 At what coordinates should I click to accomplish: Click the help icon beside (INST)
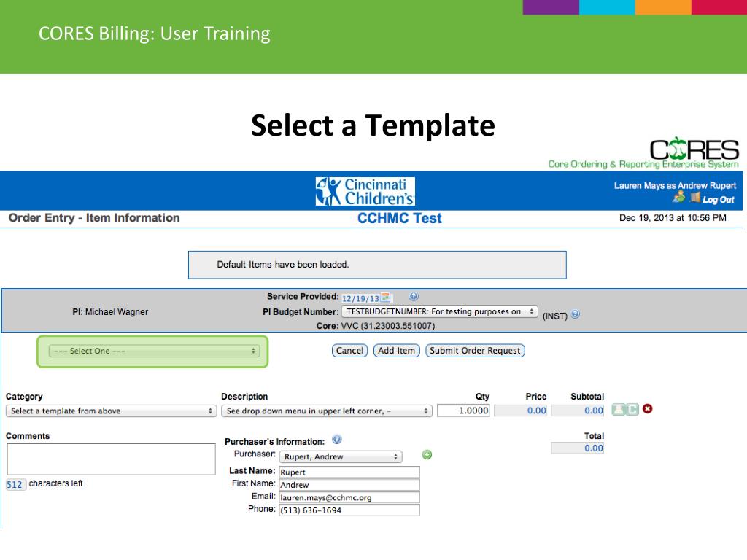click(x=575, y=314)
